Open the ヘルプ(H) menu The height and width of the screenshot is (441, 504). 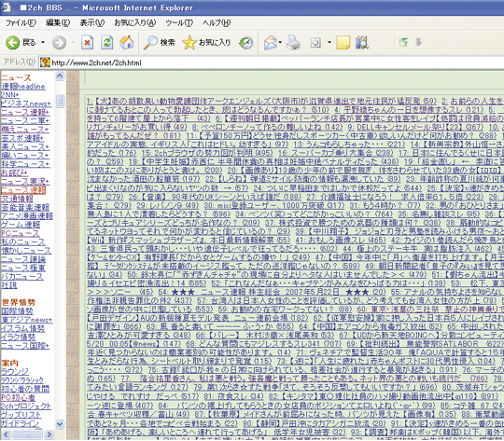(x=217, y=22)
